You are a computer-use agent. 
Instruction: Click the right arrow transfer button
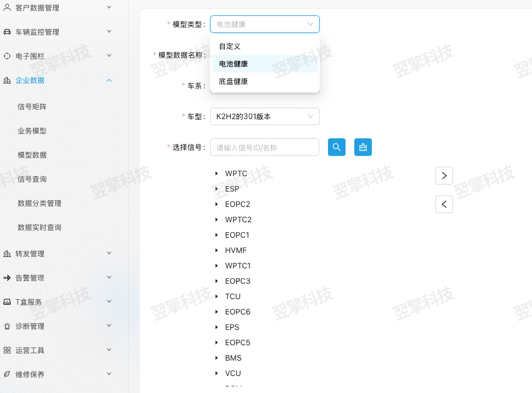point(444,176)
